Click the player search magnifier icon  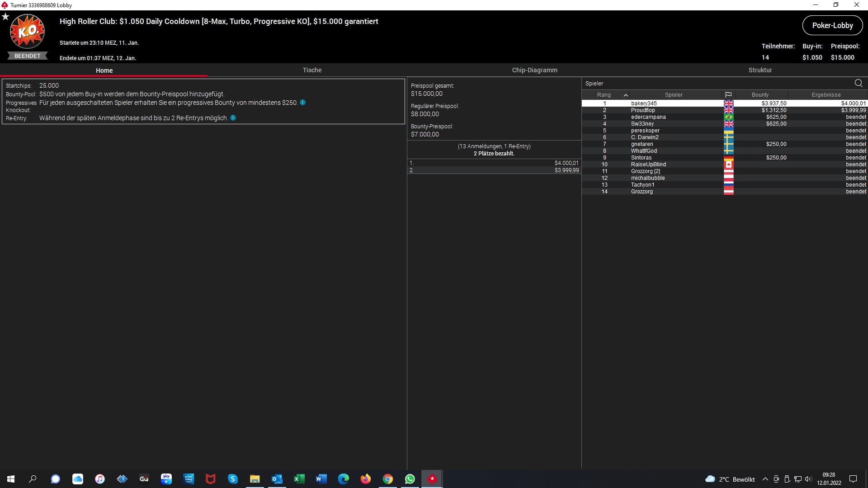(858, 83)
